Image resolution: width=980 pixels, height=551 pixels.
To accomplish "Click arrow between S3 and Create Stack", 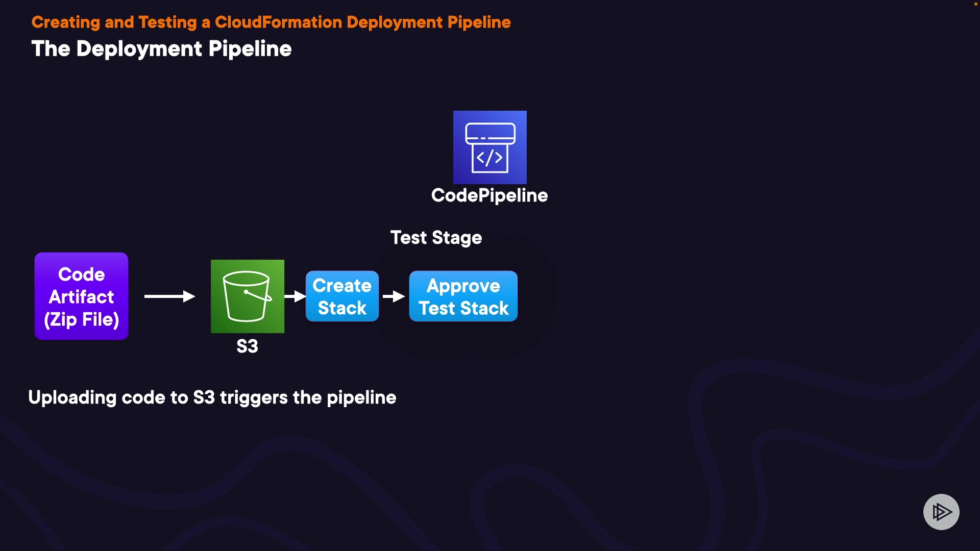I will click(x=295, y=296).
